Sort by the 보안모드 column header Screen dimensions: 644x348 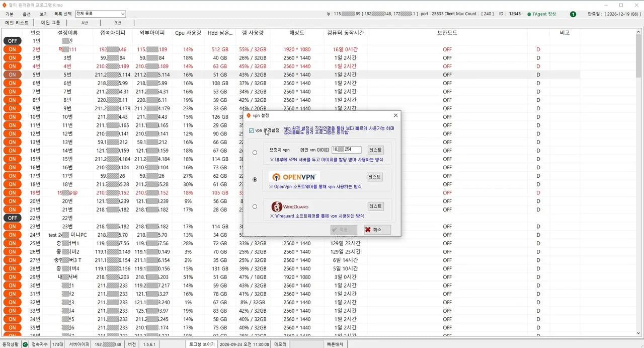pyautogui.click(x=447, y=33)
